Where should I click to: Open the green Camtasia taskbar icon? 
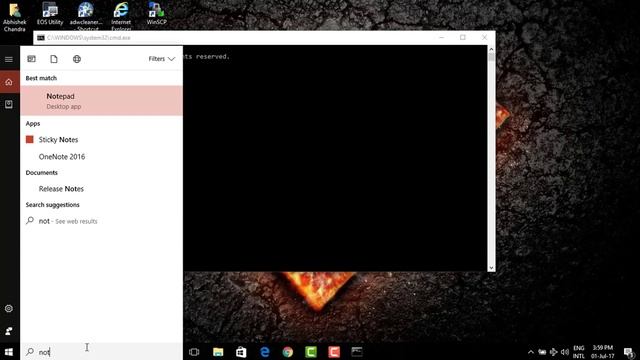311,352
